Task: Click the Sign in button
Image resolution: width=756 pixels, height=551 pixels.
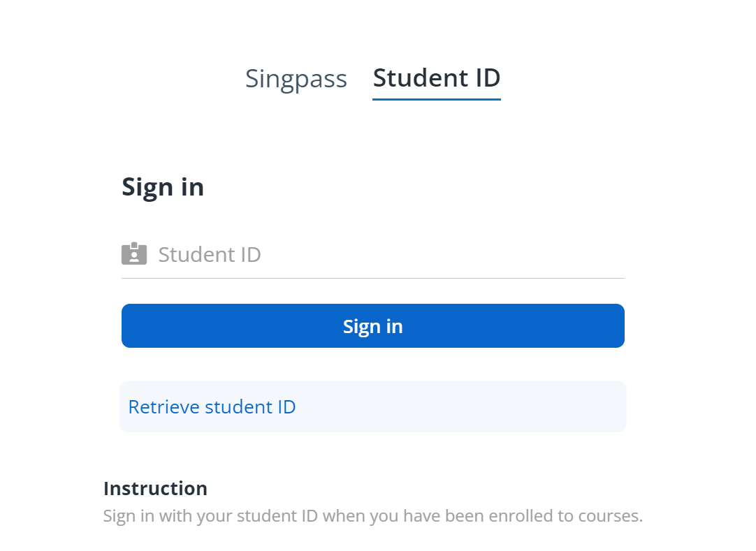Action: point(372,325)
